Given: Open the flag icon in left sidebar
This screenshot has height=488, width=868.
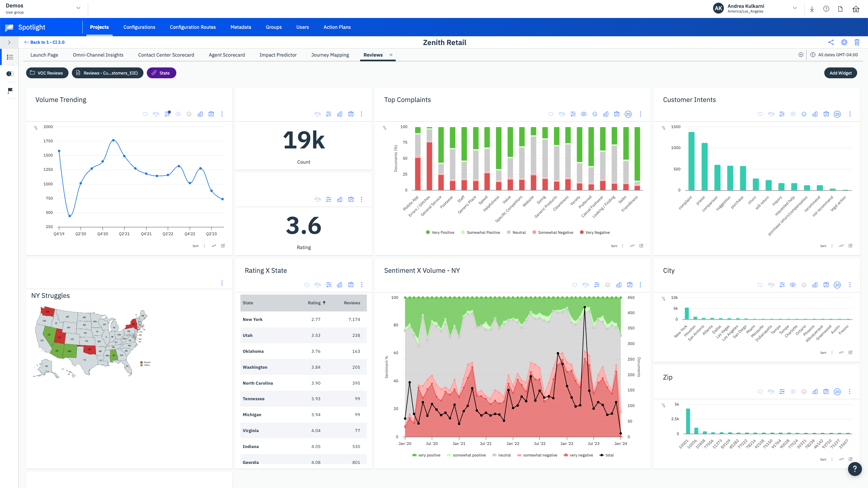Looking at the screenshot, I should pyautogui.click(x=10, y=90).
